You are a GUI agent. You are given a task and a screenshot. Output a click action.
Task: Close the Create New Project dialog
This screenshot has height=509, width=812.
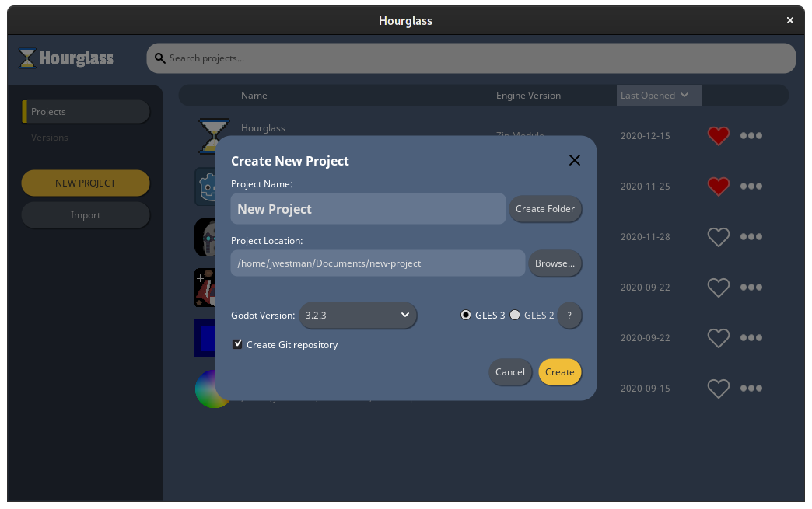pyautogui.click(x=574, y=160)
